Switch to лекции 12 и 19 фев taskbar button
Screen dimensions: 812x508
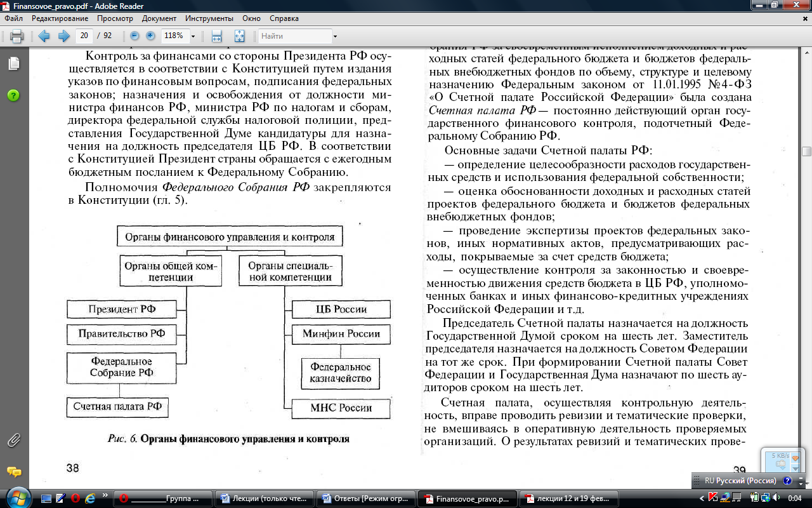pyautogui.click(x=568, y=498)
